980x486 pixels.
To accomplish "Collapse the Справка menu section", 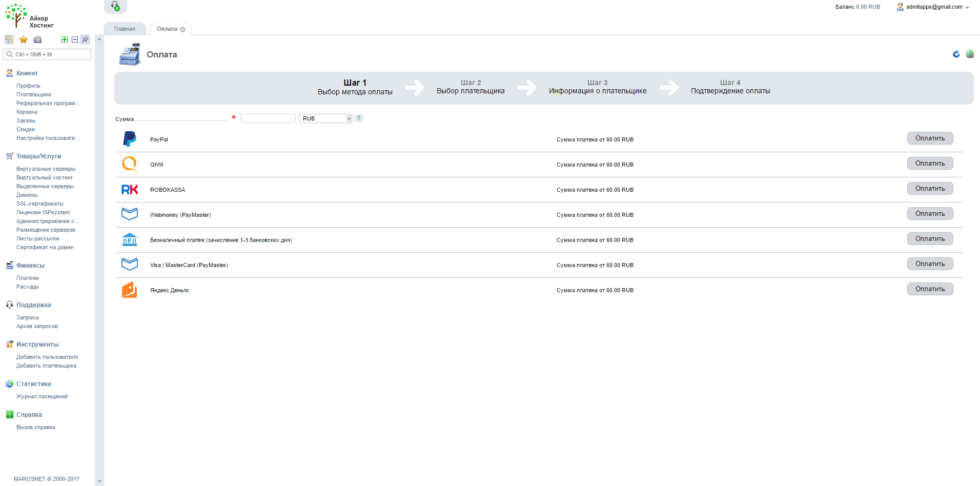I will [29, 415].
